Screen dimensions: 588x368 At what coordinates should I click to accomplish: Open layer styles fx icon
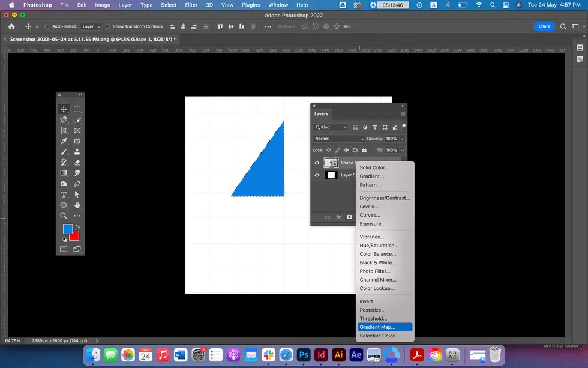[x=338, y=217]
